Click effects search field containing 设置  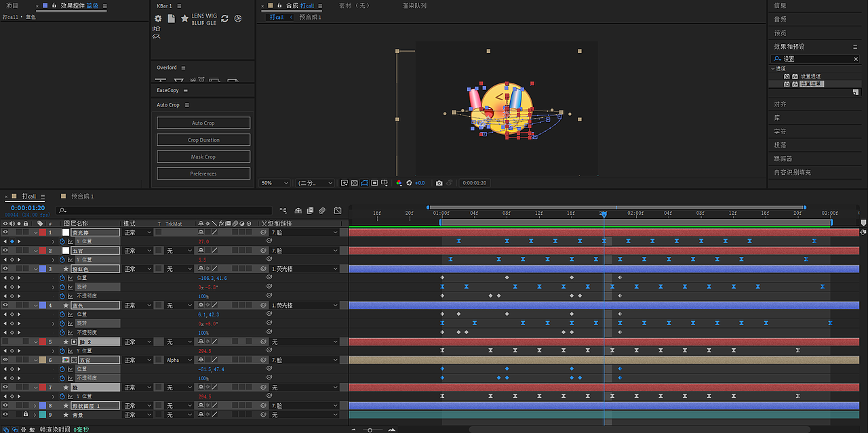816,59
